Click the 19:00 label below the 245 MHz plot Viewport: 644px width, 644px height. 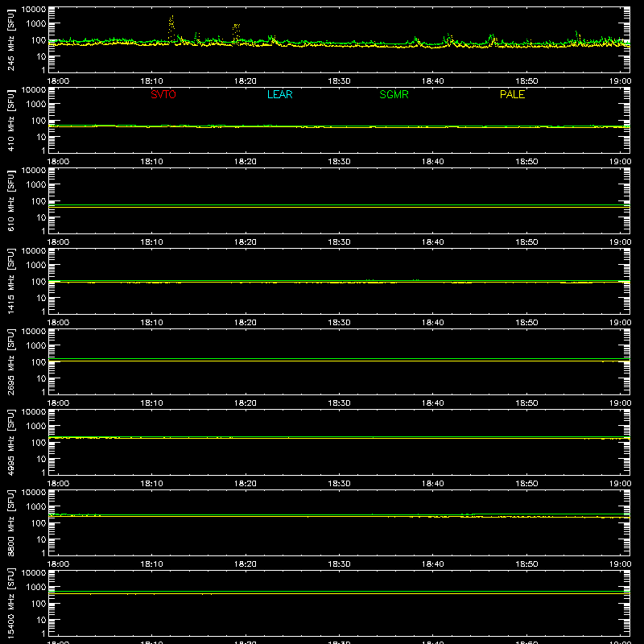(x=620, y=81)
